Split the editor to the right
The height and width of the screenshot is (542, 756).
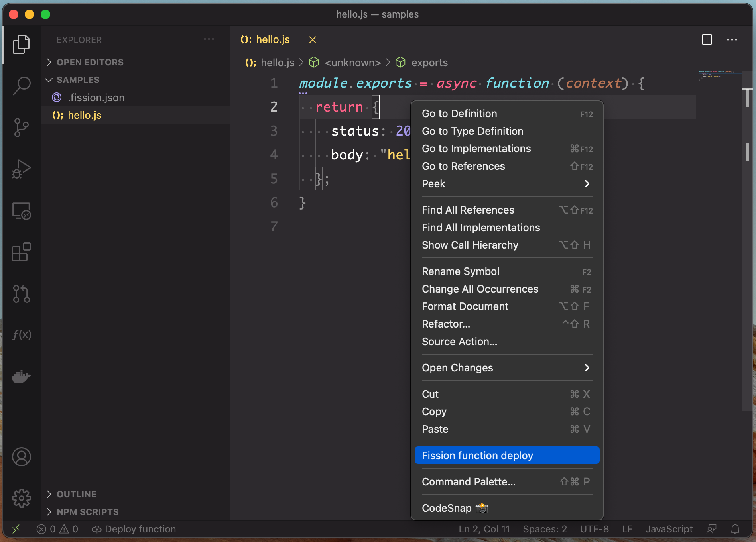(707, 40)
